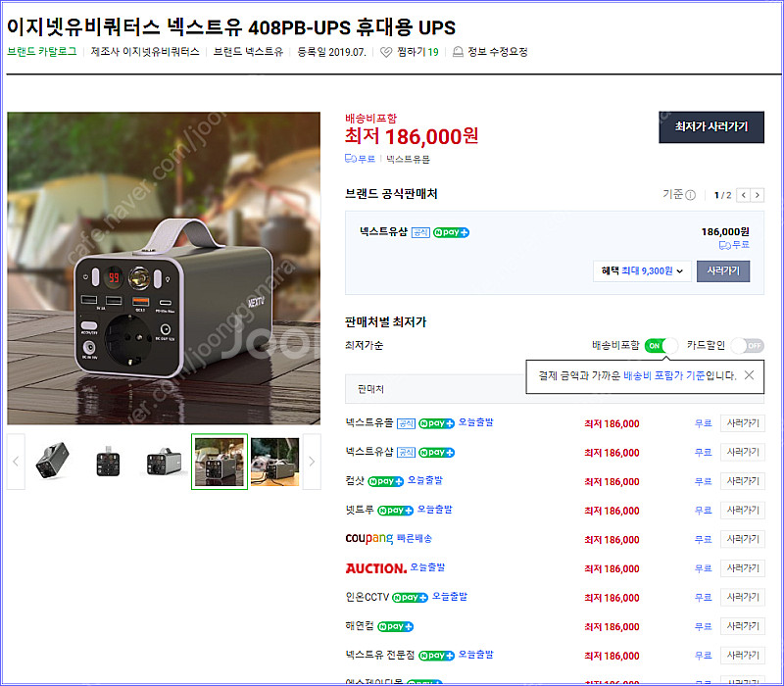The width and height of the screenshot is (784, 686).
Task: Click the heart icon next to 찜하기
Action: tap(386, 52)
